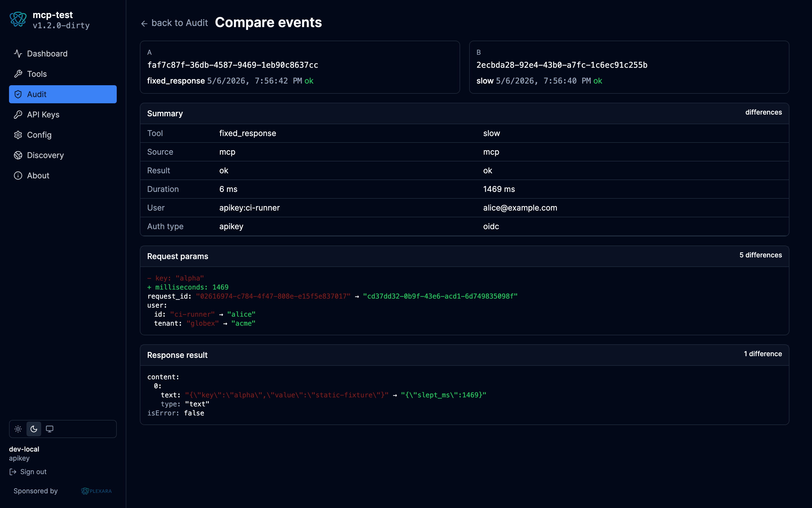
Task: Open the Discovery menu item
Action: pos(63,155)
